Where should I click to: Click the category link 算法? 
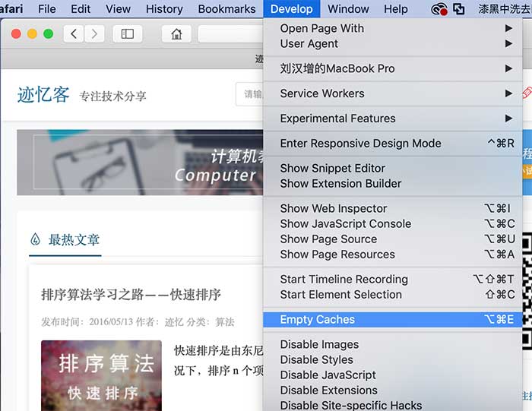pyautogui.click(x=225, y=322)
